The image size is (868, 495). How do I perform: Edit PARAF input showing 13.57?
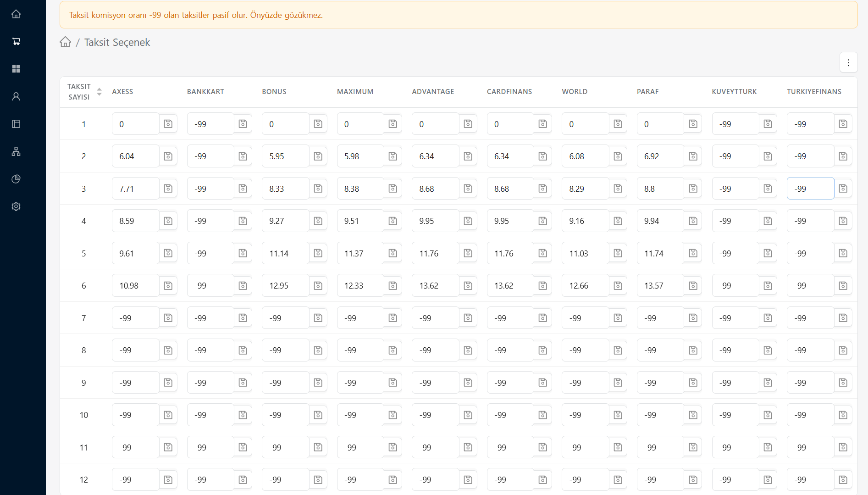[x=661, y=286]
